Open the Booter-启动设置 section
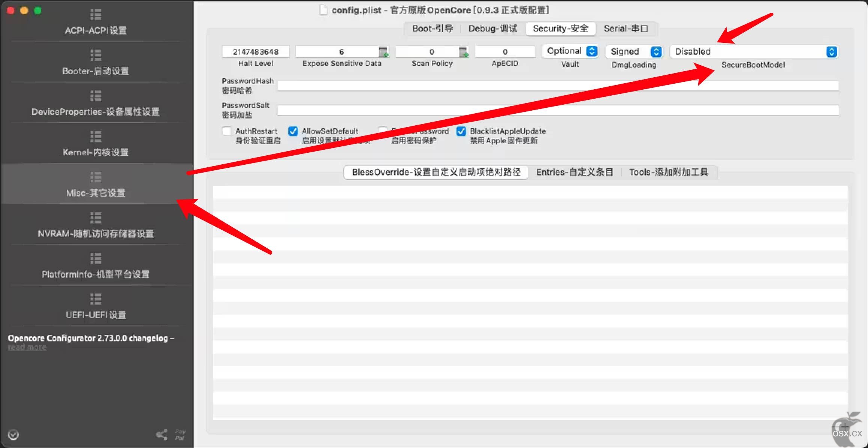This screenshot has height=448, width=868. 96,62
